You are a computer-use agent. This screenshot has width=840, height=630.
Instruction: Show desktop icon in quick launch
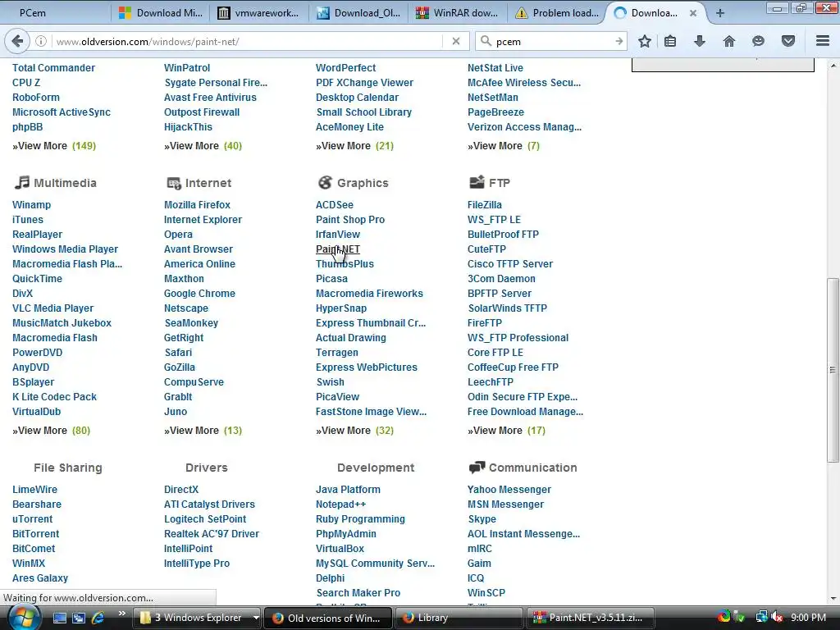[x=59, y=618]
